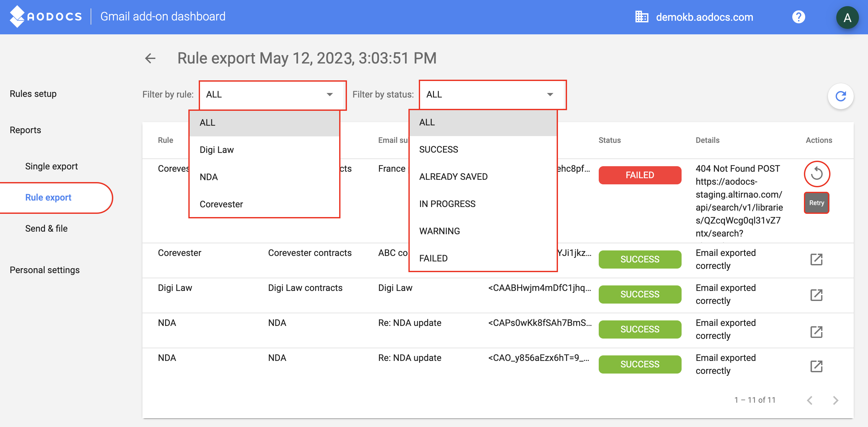The image size is (868, 427).
Task: Open Digi Law export details in new window
Action: pyautogui.click(x=817, y=294)
